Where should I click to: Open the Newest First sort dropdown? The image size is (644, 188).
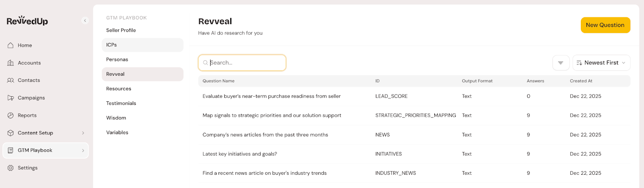601,63
